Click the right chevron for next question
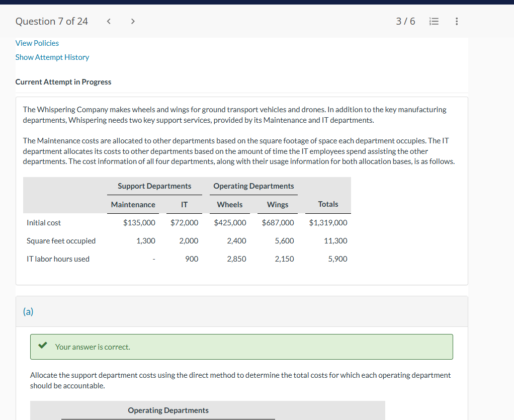Image resolution: width=514 pixels, height=420 pixels. click(x=132, y=21)
